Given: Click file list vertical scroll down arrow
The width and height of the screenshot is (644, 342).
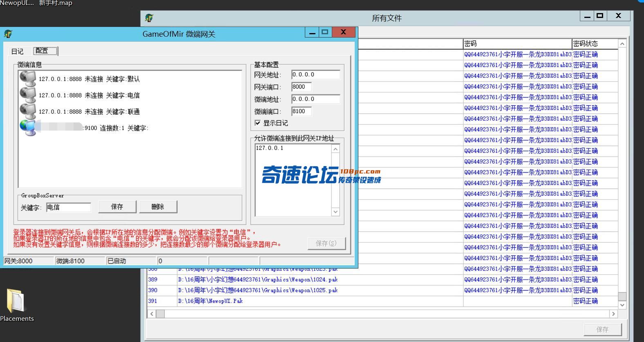Looking at the screenshot, I should 622,305.
